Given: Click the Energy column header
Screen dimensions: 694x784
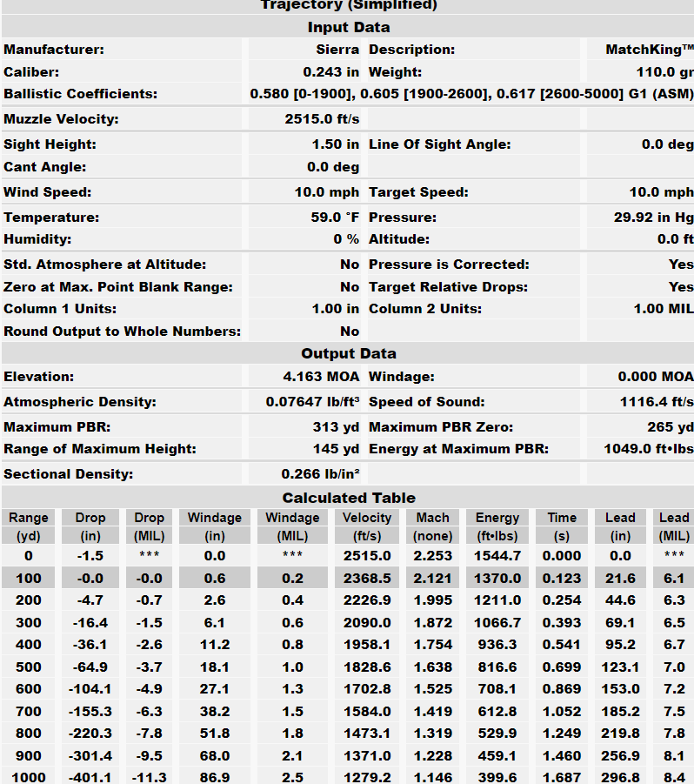Looking at the screenshot, I should click(497, 518).
